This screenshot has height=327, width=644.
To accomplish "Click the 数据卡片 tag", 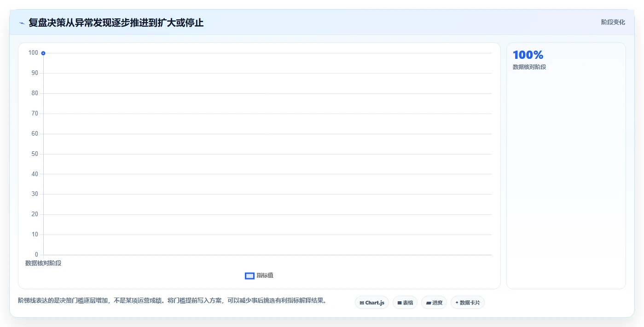I will coord(468,303).
